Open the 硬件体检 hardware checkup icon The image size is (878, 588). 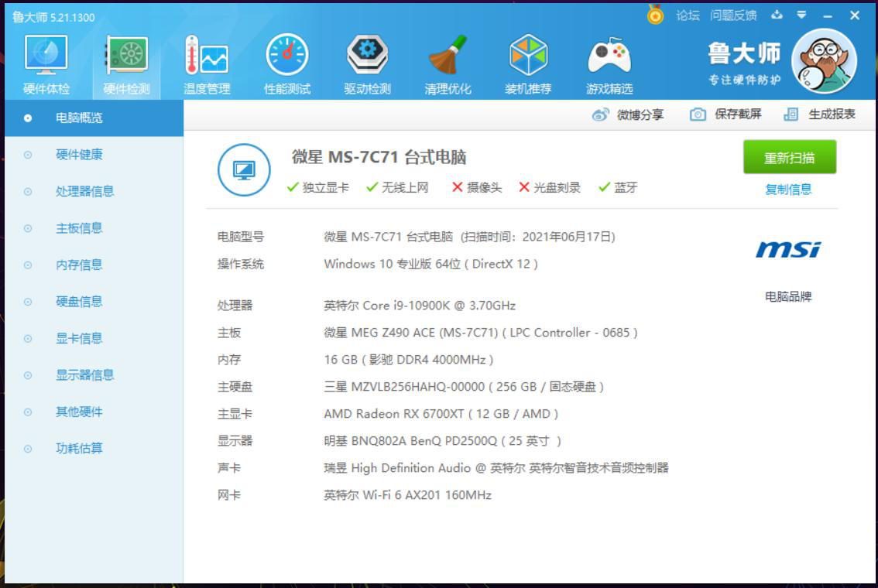click(46, 63)
